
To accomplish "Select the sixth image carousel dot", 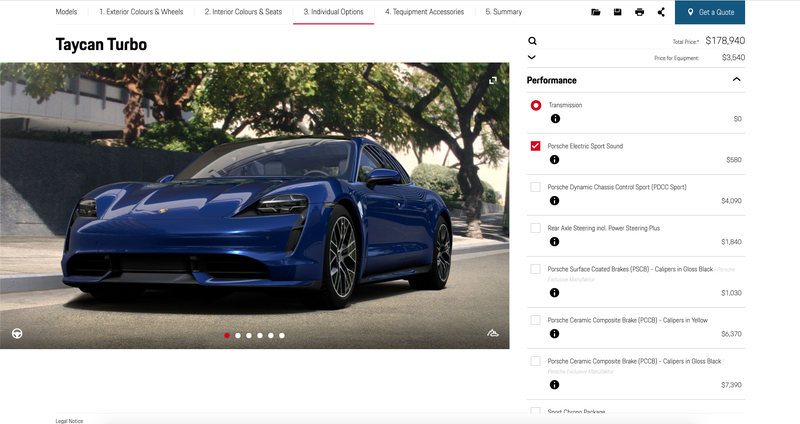I will (x=282, y=335).
